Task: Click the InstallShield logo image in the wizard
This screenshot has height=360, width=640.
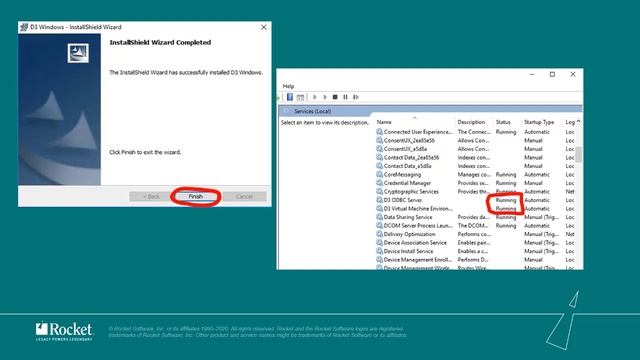Action: click(x=78, y=53)
